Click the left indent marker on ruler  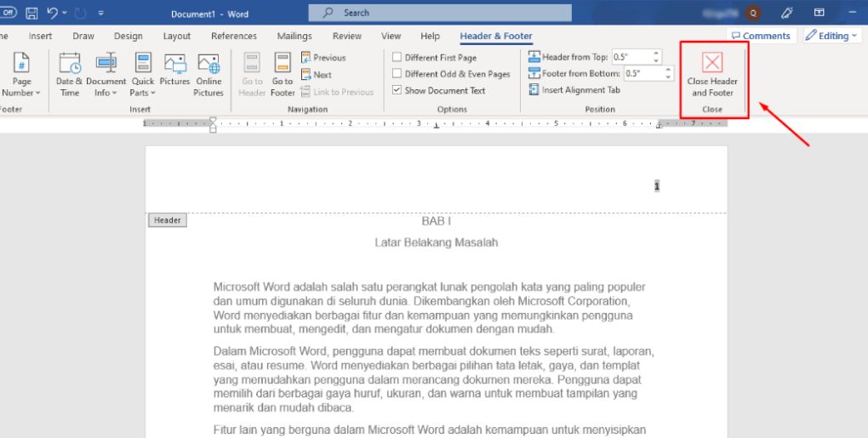[x=213, y=125]
